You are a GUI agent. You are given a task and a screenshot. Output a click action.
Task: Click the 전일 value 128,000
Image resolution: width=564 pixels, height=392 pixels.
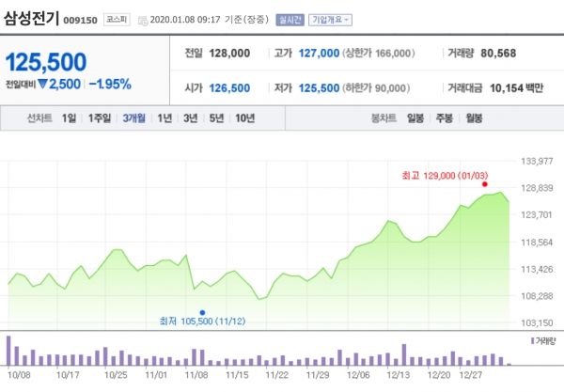[x=229, y=54]
